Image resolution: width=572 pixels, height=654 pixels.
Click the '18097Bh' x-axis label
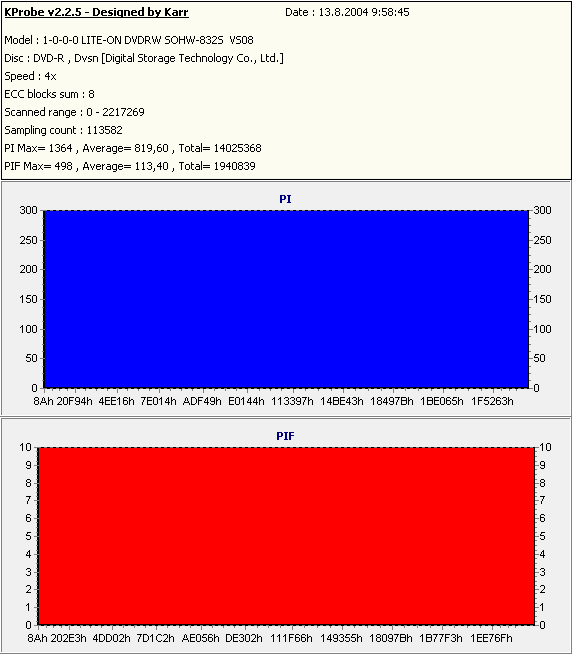pyautogui.click(x=391, y=638)
